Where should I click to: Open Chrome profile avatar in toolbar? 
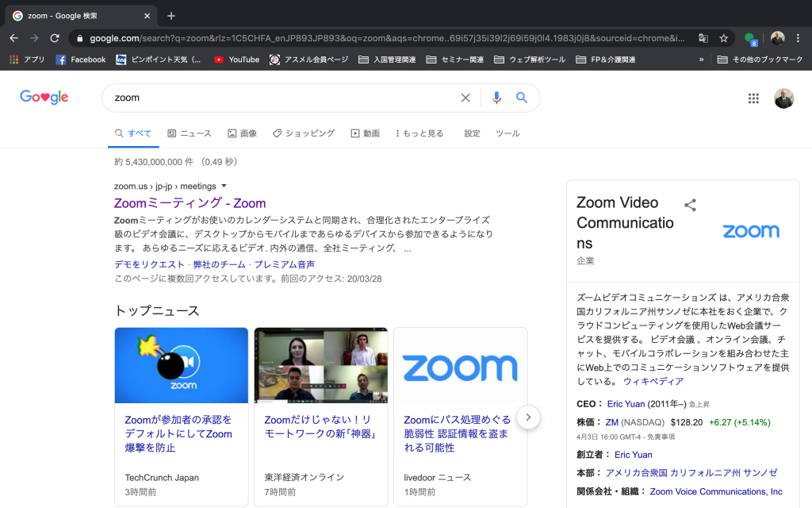[777, 38]
